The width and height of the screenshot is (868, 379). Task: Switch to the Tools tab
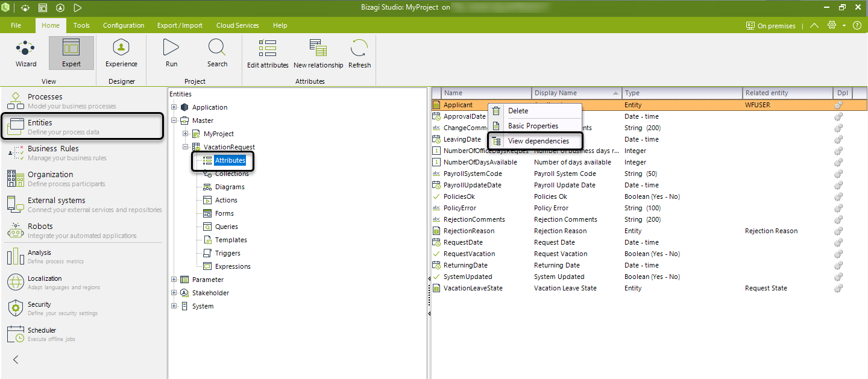[x=81, y=25]
